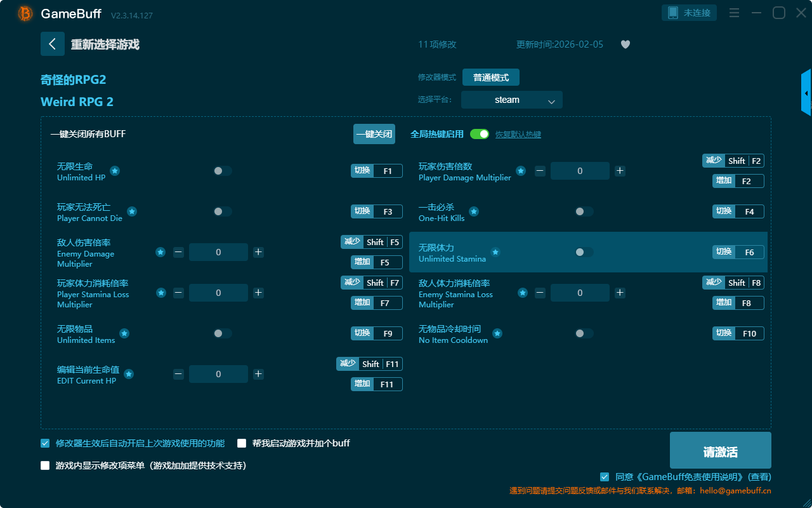The image size is (812, 508).
Task: Click star icon next to Unlimited Items
Action: click(x=124, y=333)
